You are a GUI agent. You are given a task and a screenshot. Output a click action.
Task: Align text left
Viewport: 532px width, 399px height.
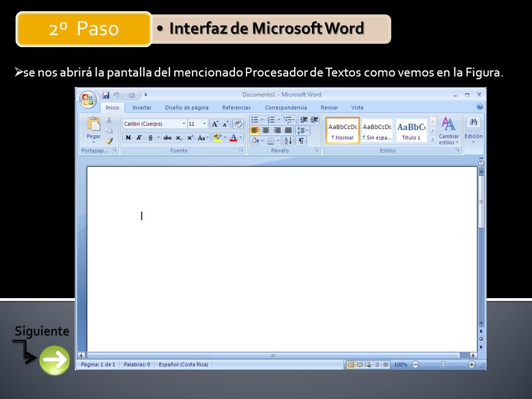pyautogui.click(x=255, y=130)
